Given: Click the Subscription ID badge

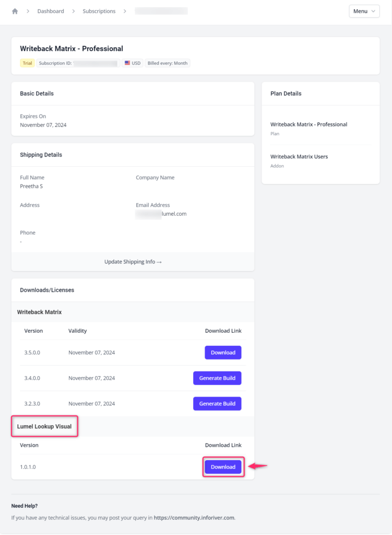Looking at the screenshot, I should pyautogui.click(x=77, y=63).
